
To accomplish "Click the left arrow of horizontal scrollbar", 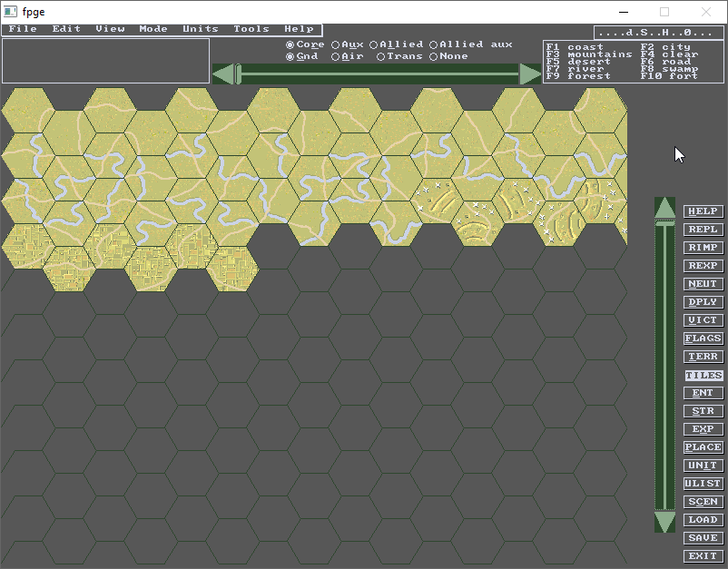I will click(223, 74).
